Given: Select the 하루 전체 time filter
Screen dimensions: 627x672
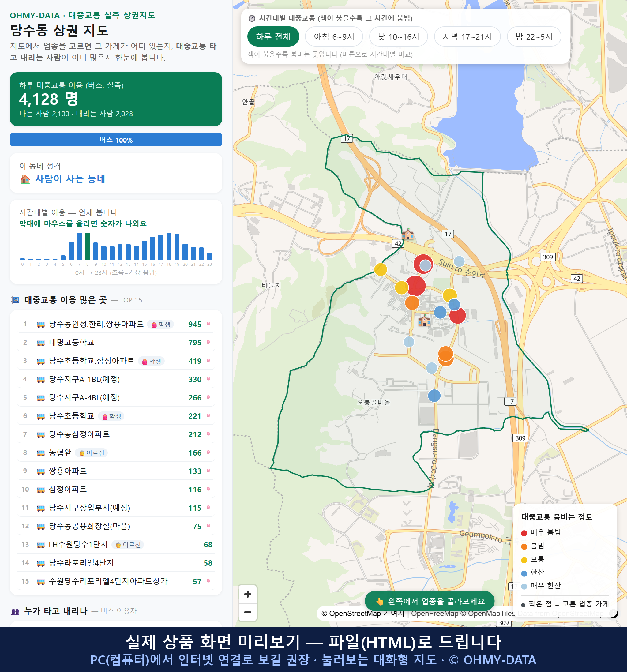Looking at the screenshot, I should pyautogui.click(x=273, y=36).
